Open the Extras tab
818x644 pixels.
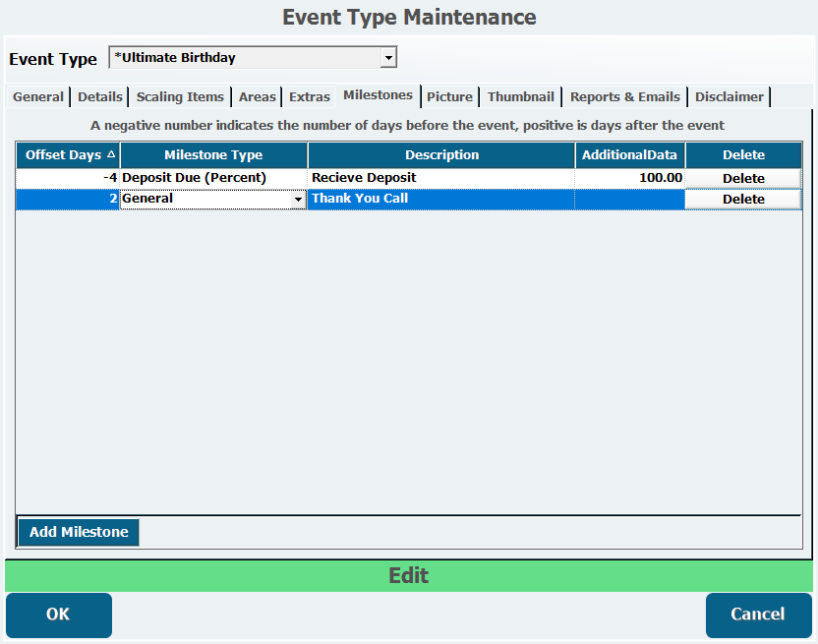pyautogui.click(x=310, y=97)
